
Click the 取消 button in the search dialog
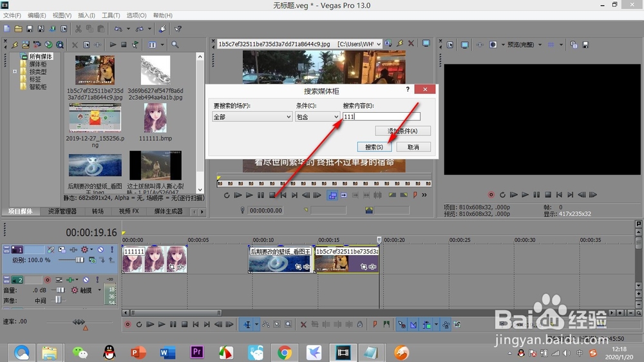[413, 147]
